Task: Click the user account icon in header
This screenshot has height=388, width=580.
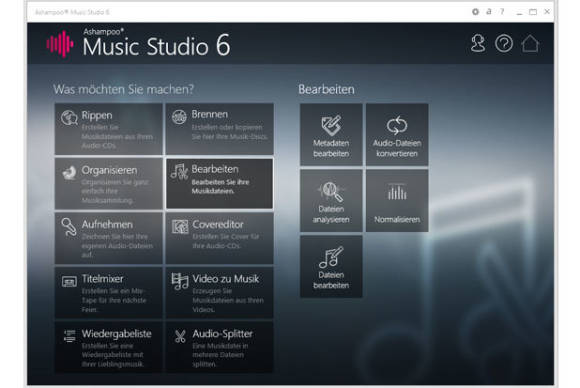Action: click(478, 44)
